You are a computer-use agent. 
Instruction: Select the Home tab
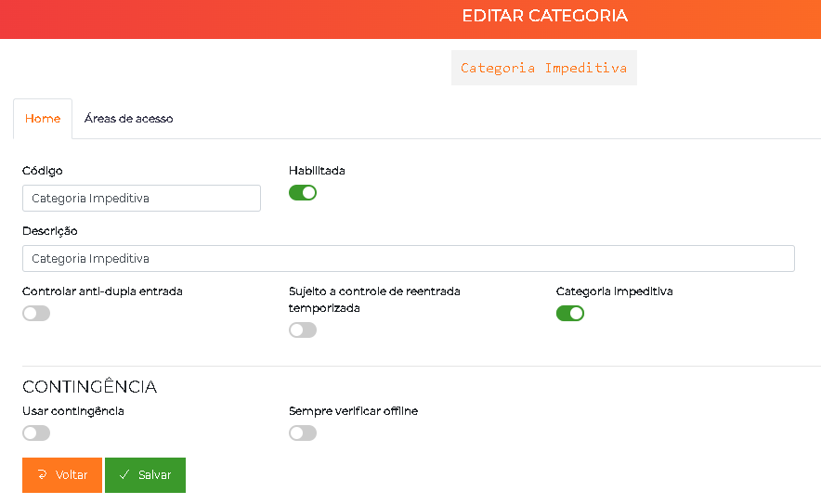(x=43, y=119)
